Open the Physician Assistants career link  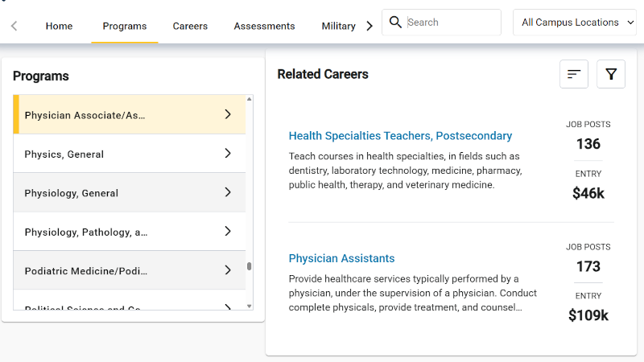(341, 258)
